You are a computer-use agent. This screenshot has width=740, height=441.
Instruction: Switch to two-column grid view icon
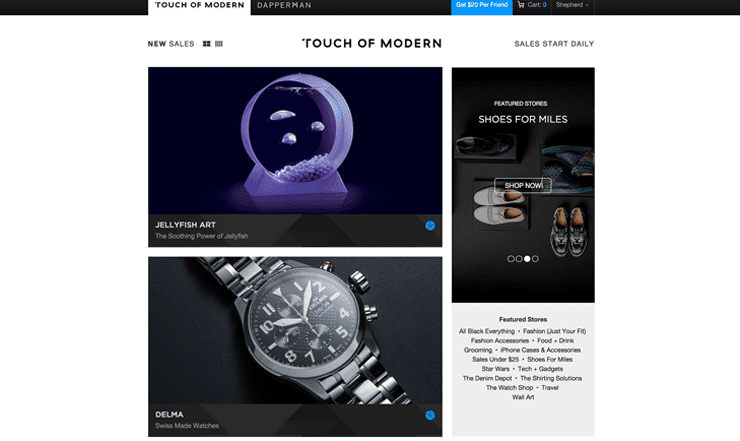coord(206,44)
